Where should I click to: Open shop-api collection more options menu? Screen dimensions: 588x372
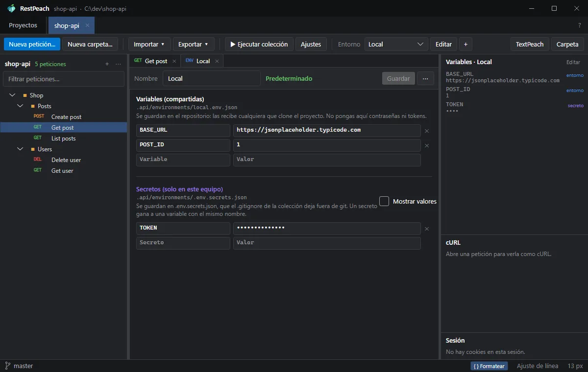tap(118, 64)
